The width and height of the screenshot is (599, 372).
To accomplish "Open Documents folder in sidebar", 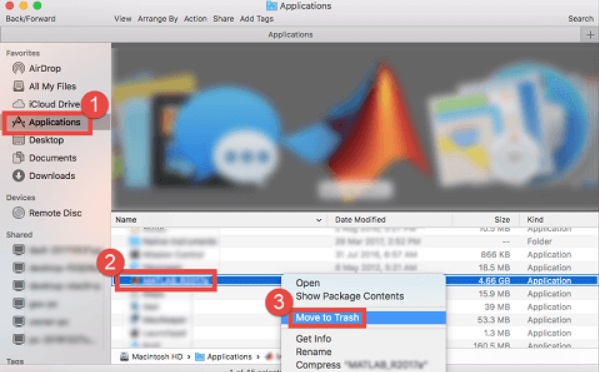I will [x=44, y=158].
